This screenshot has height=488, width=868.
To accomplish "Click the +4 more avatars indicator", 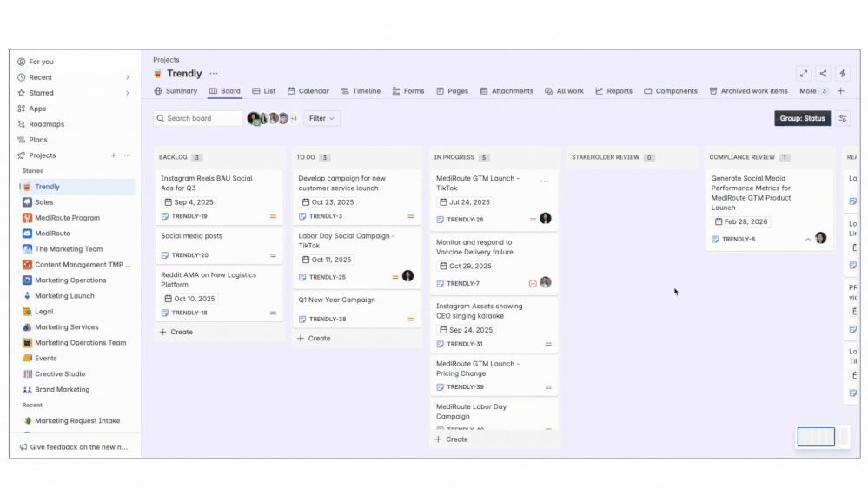I will [294, 118].
